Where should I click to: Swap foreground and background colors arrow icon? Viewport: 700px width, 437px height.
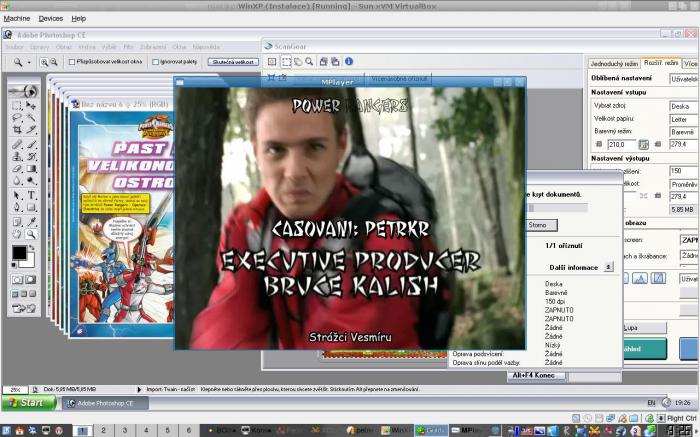(x=32, y=247)
